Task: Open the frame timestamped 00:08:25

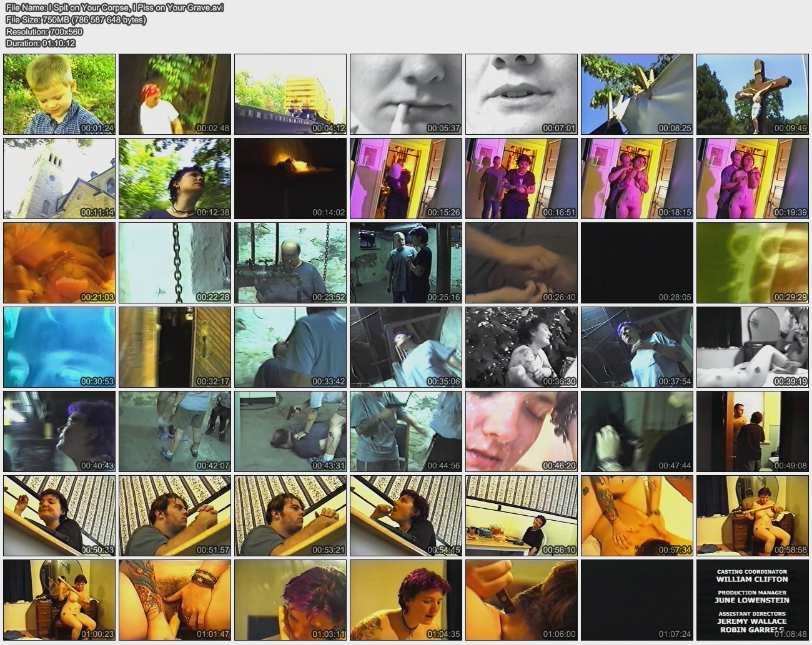Action: (x=637, y=94)
